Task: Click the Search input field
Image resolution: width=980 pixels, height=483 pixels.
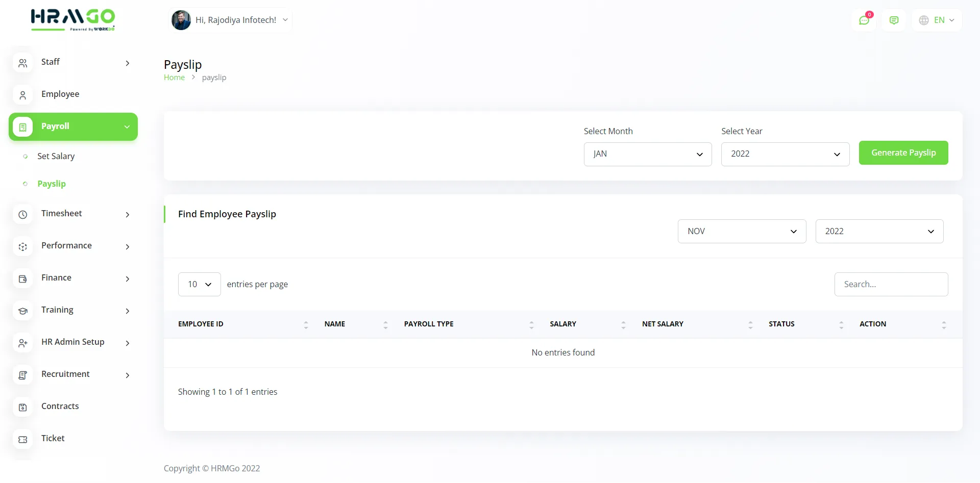Action: click(x=891, y=285)
